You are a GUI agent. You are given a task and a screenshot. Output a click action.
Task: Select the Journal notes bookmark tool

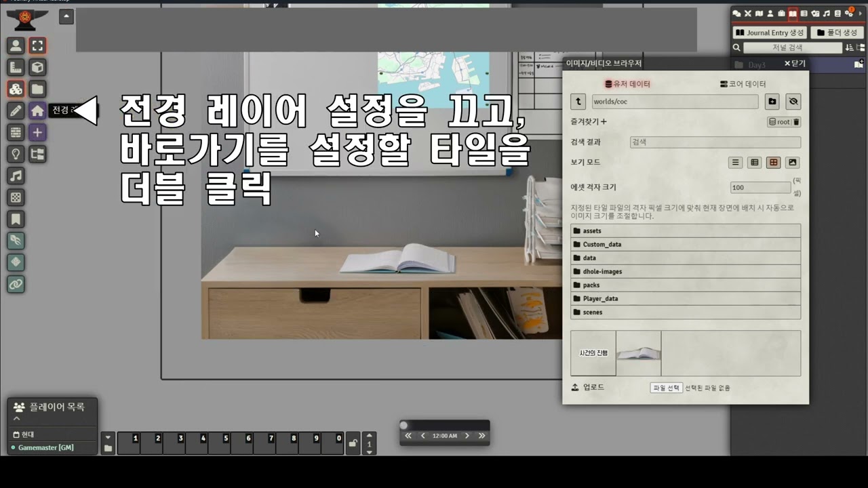16,219
